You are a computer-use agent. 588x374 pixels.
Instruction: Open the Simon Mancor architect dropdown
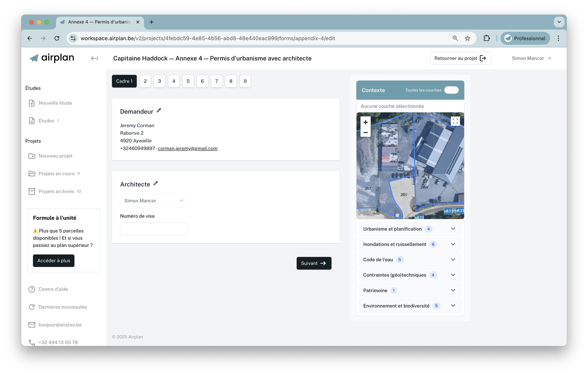click(x=154, y=201)
